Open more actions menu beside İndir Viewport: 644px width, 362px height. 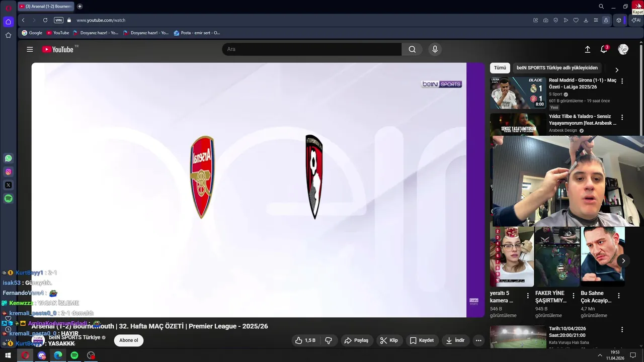(478, 340)
